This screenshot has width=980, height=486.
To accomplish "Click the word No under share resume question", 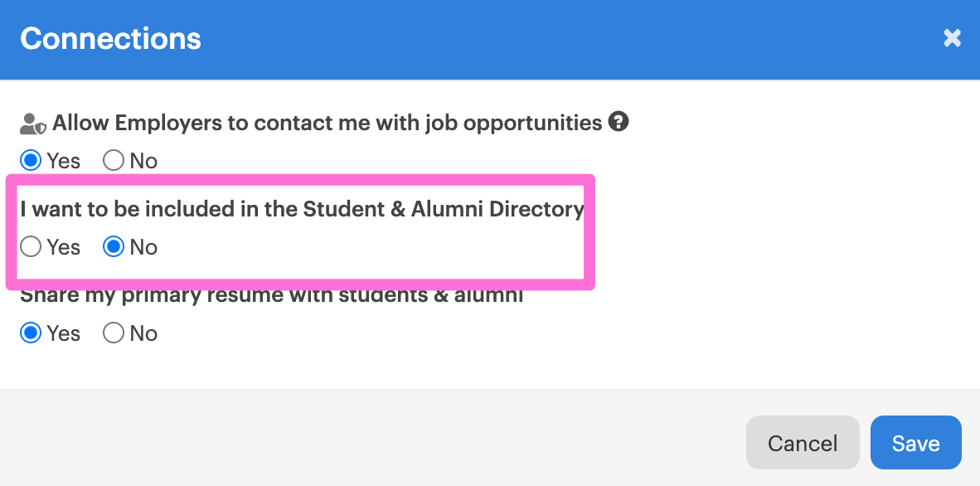I will click(x=143, y=334).
